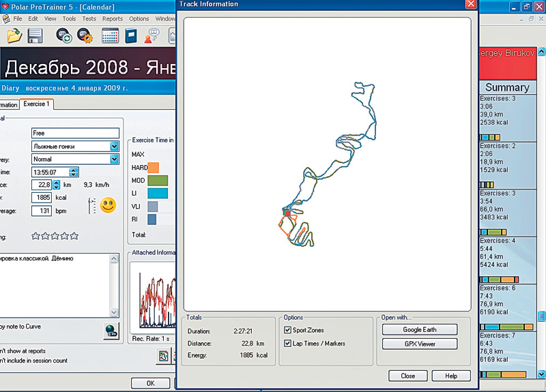Click the 131 bpm average field
The height and width of the screenshot is (392, 546).
pos(42,211)
